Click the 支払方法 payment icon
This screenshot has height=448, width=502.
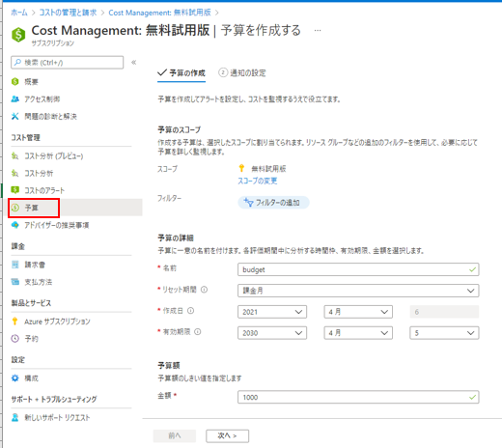[15, 282]
